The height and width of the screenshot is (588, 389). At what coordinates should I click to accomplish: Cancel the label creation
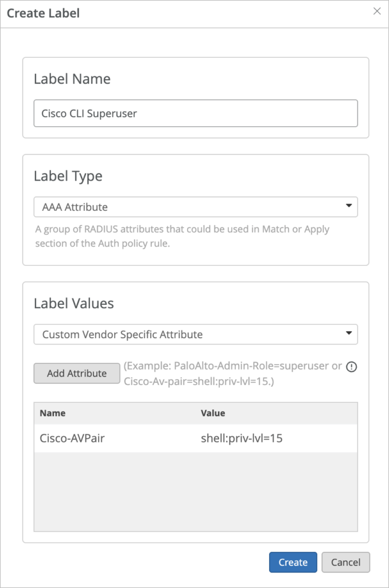[345, 562]
